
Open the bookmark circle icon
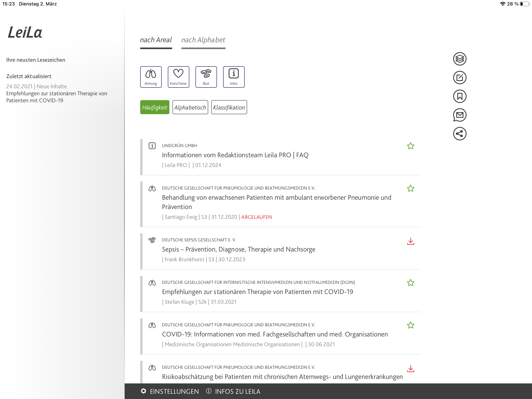click(459, 96)
